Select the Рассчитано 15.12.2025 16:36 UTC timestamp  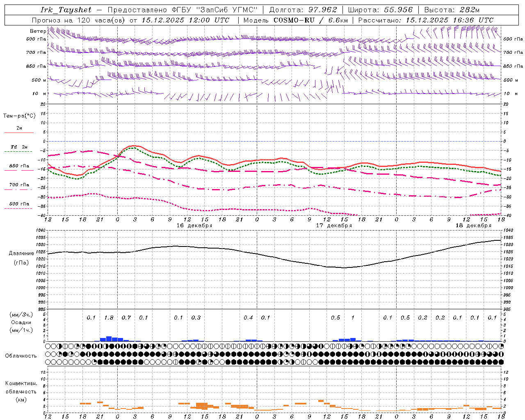pos(426,20)
